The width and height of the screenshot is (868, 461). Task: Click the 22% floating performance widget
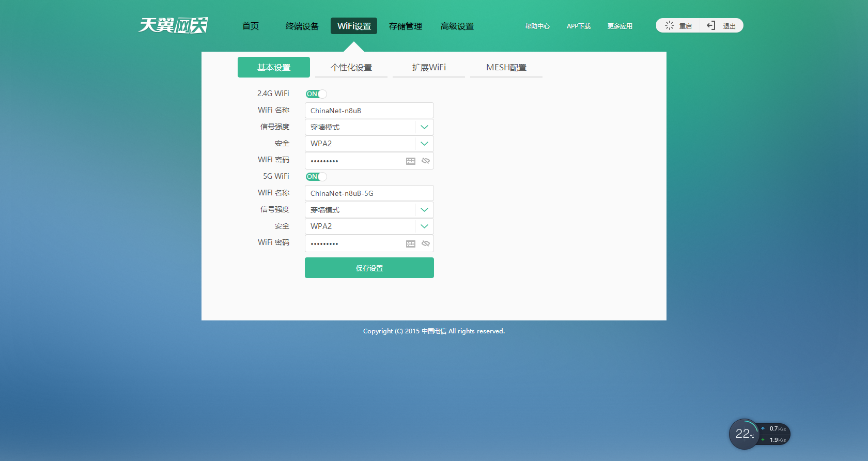[744, 434]
